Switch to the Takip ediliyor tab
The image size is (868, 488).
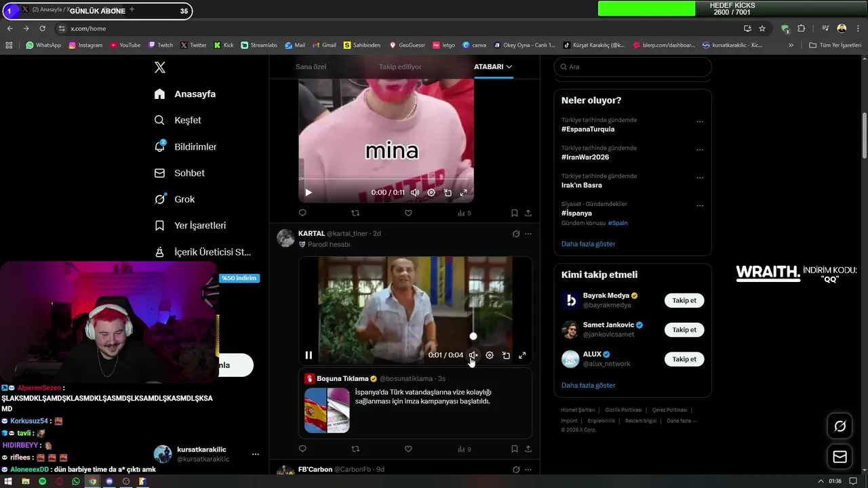[x=400, y=66]
